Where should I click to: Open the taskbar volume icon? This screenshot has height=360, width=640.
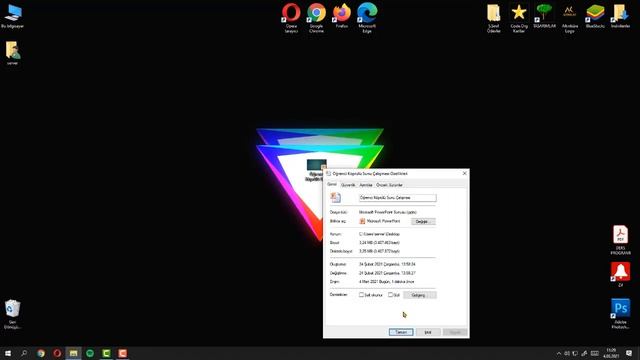pyautogui.click(x=567, y=353)
